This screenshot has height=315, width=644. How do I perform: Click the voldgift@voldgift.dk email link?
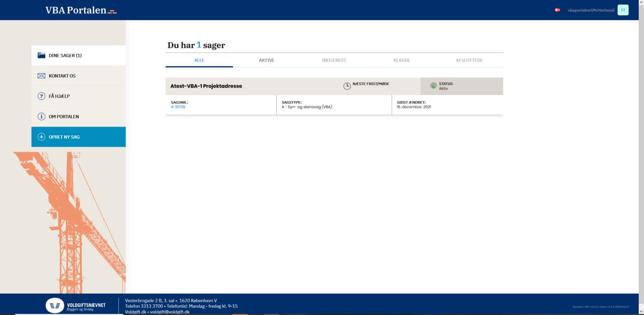pos(169,312)
